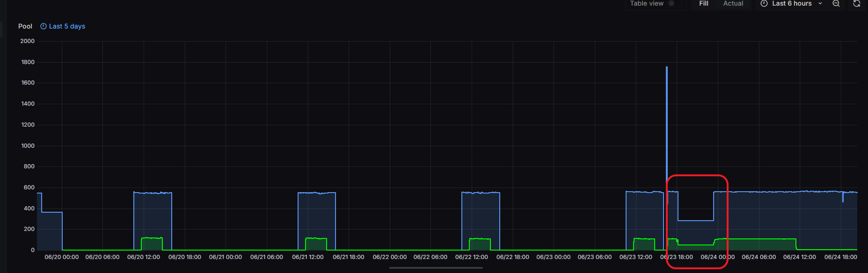The width and height of the screenshot is (868, 273).
Task: Click the 06/21 06:00 time axis label
Action: click(x=267, y=257)
